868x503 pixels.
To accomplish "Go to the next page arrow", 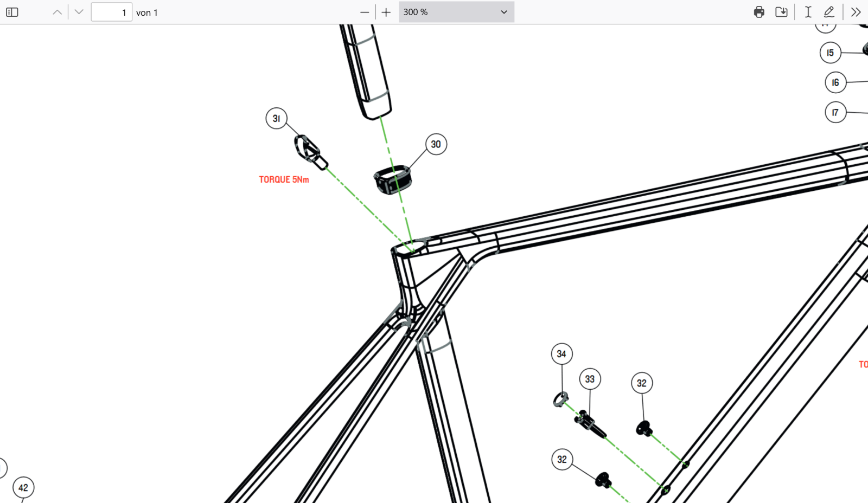I will [79, 12].
